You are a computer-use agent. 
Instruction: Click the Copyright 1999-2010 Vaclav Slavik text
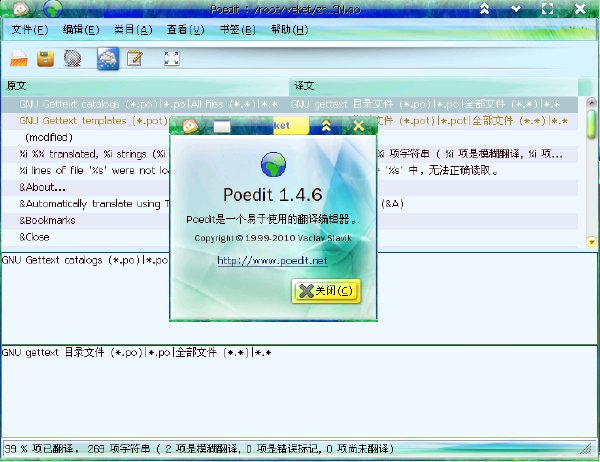[272, 238]
